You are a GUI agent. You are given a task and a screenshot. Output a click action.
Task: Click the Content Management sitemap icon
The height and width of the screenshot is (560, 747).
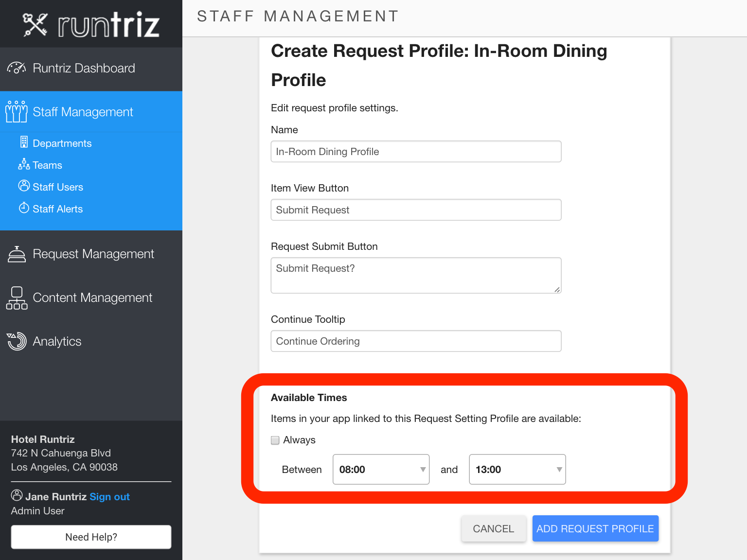[x=17, y=298]
